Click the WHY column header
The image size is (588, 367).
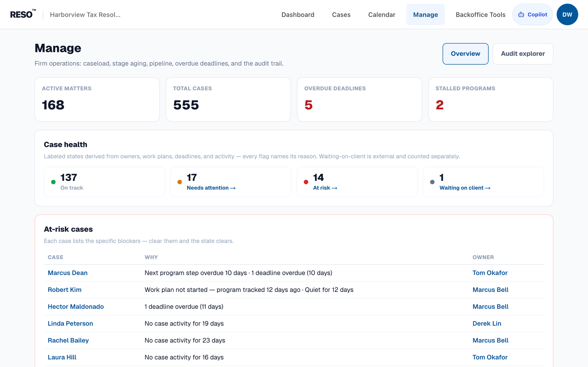151,257
